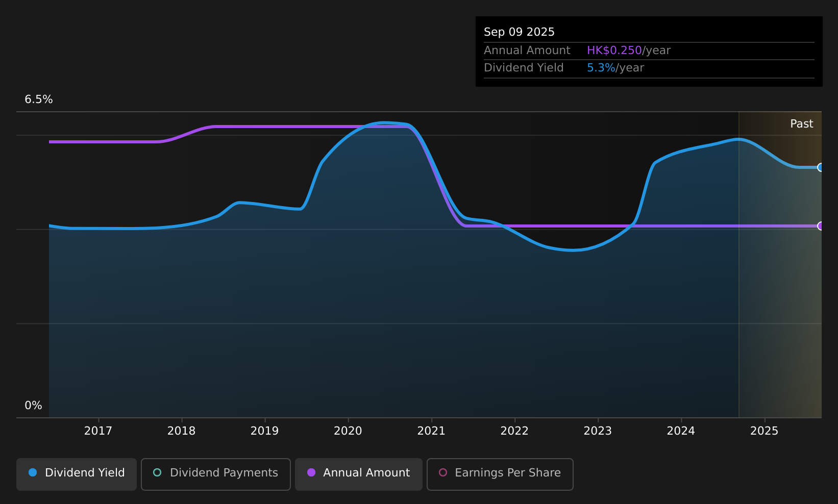Click the 2023 x-axis label

(598, 431)
